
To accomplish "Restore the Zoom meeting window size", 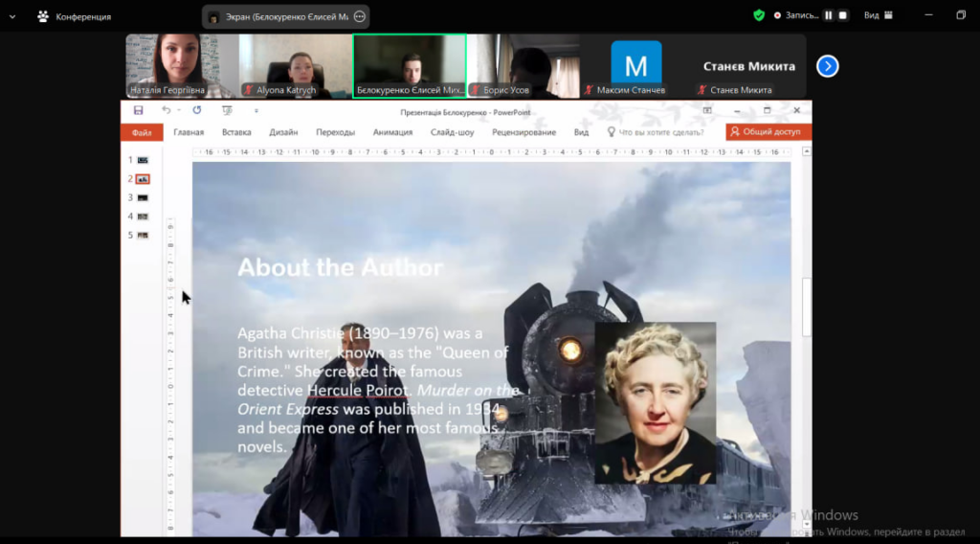I will pos(961,15).
